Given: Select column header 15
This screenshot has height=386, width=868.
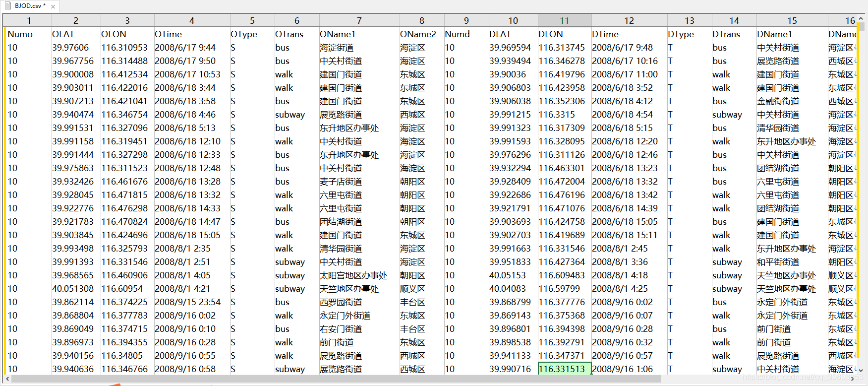Looking at the screenshot, I should pyautogui.click(x=792, y=20).
